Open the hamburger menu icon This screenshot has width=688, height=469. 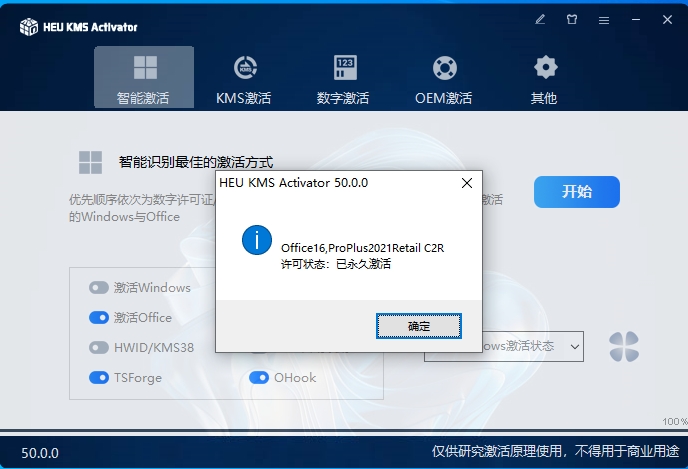click(604, 20)
